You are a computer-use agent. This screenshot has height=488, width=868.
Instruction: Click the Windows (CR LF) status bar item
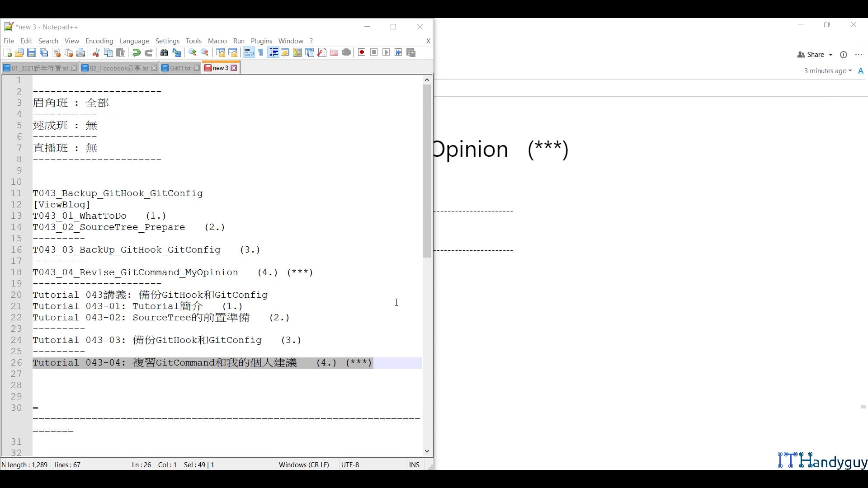coord(304,465)
